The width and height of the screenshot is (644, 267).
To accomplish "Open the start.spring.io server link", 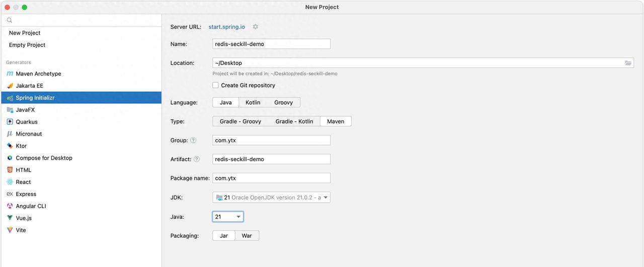I will (227, 27).
